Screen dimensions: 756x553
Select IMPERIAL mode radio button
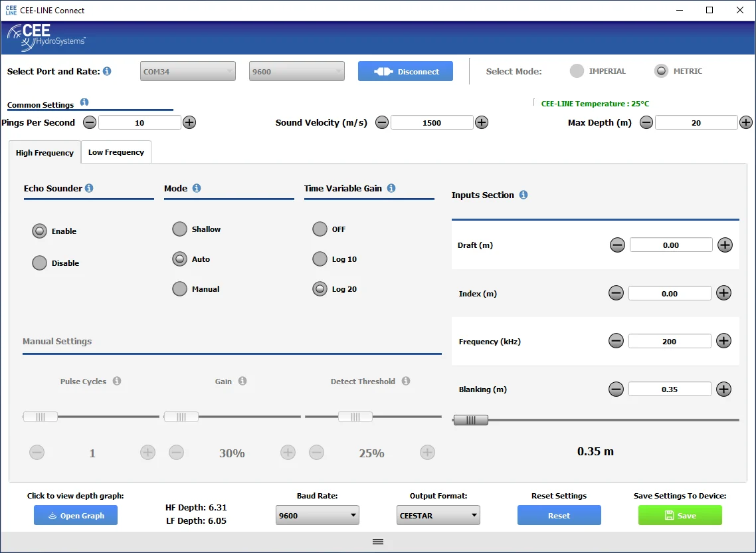(577, 71)
